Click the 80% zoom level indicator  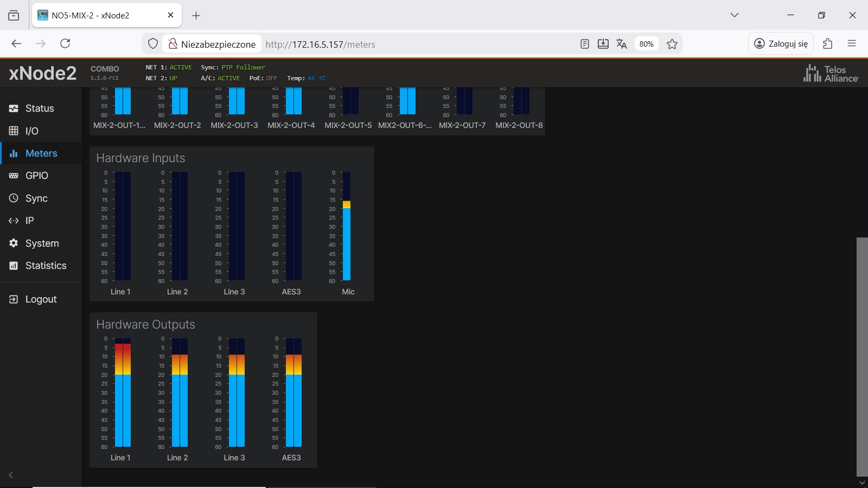tap(646, 44)
